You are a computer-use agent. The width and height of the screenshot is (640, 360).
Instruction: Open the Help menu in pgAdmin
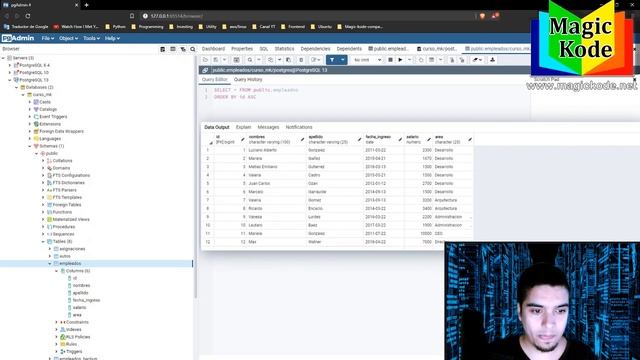point(112,38)
